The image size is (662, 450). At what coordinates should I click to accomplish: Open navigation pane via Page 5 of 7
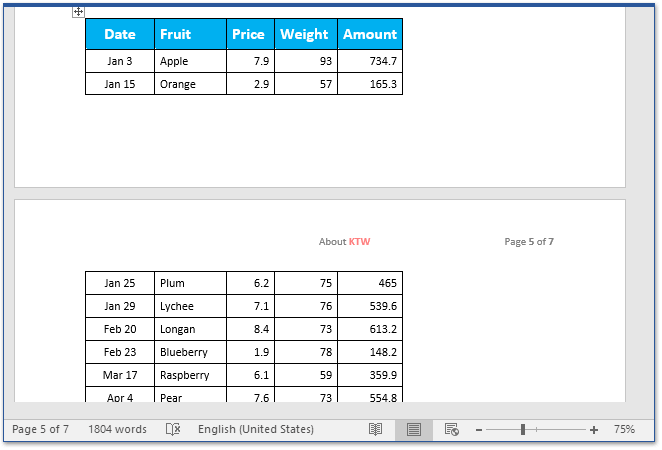(40, 429)
